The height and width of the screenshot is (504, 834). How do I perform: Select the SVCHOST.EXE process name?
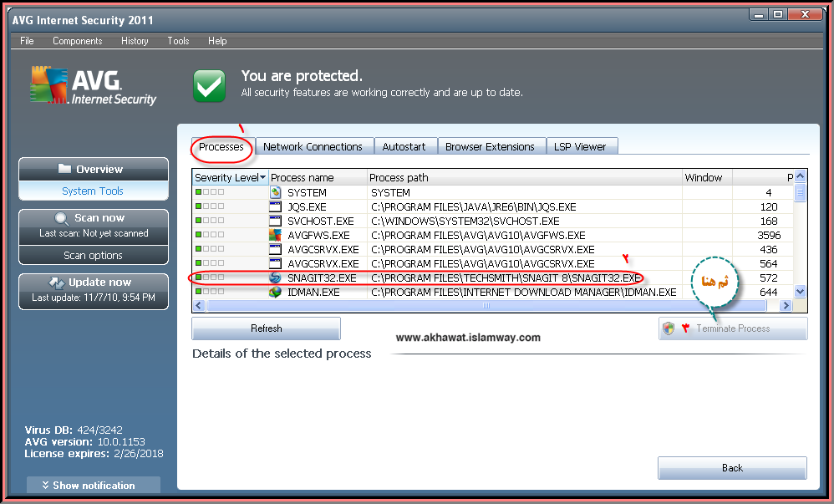click(321, 221)
